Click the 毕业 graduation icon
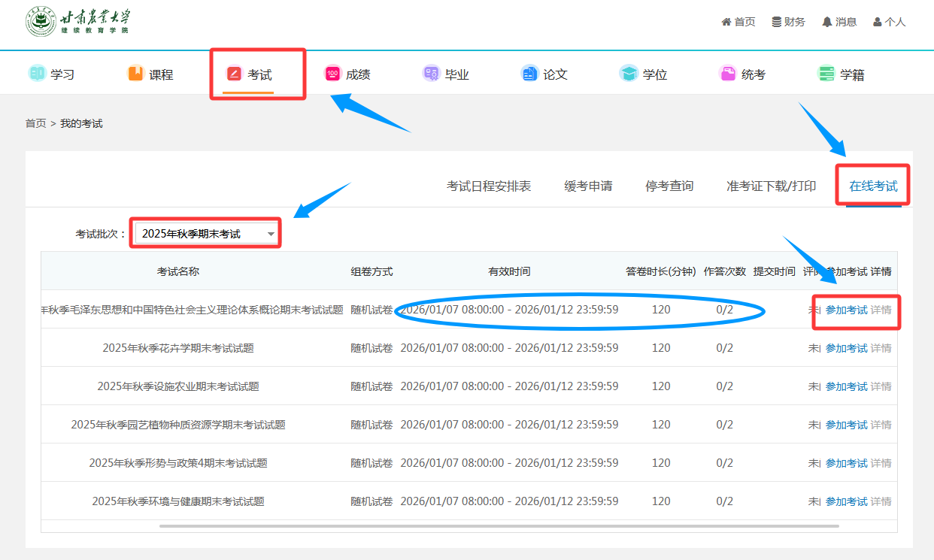 [x=431, y=74]
